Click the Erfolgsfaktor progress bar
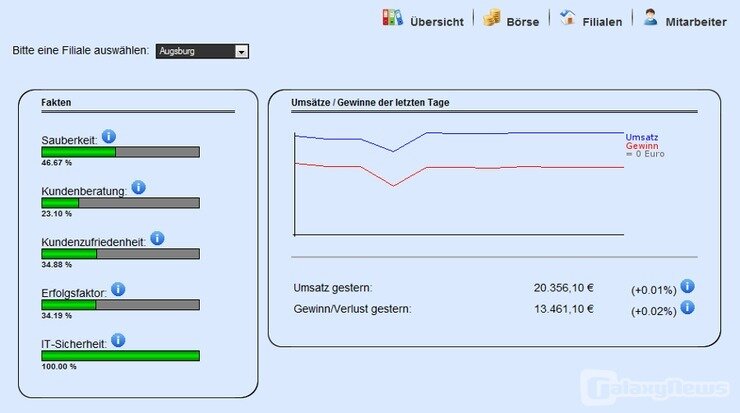 coord(120,305)
